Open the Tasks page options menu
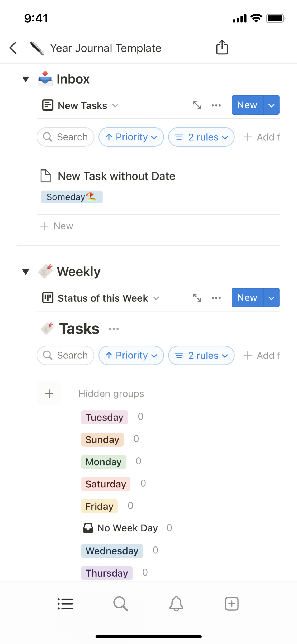The width and height of the screenshot is (297, 644). pos(114,329)
